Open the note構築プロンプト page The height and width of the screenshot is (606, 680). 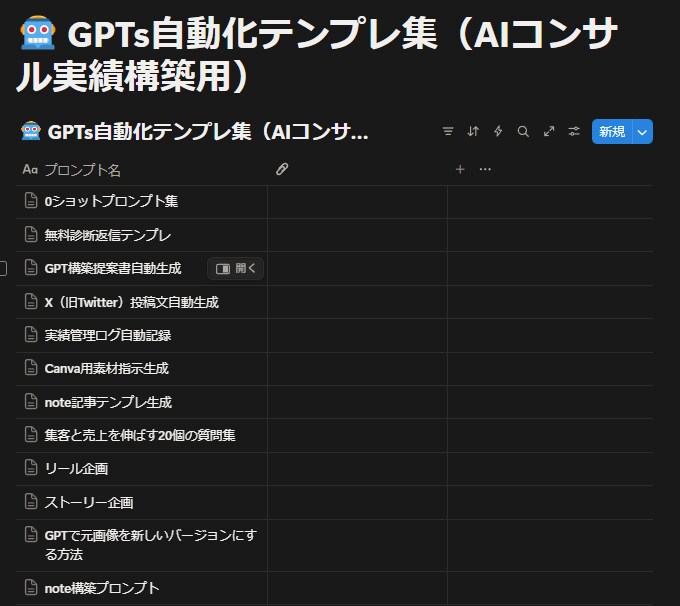(x=102, y=588)
